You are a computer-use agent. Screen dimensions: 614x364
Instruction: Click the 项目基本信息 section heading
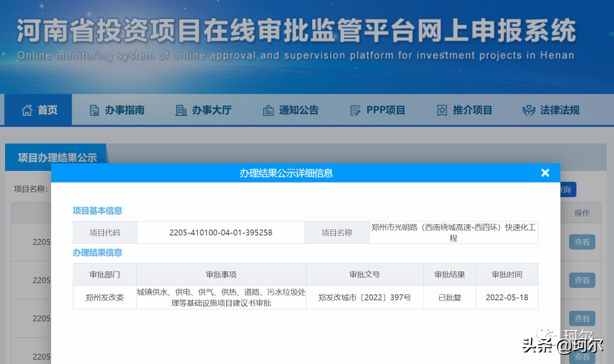[x=97, y=211]
